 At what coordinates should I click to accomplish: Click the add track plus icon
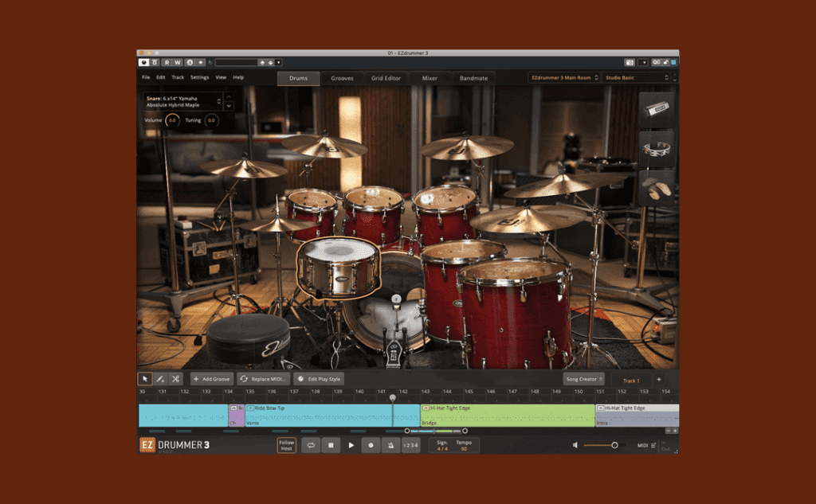(x=659, y=380)
